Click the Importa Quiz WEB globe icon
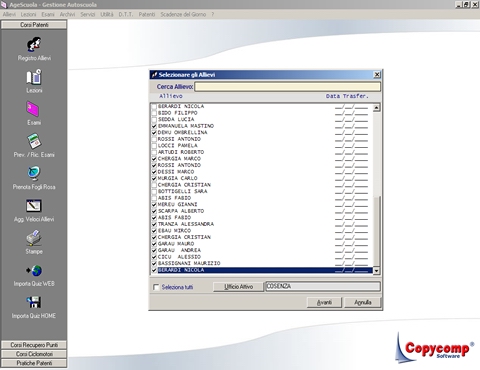 [x=34, y=270]
